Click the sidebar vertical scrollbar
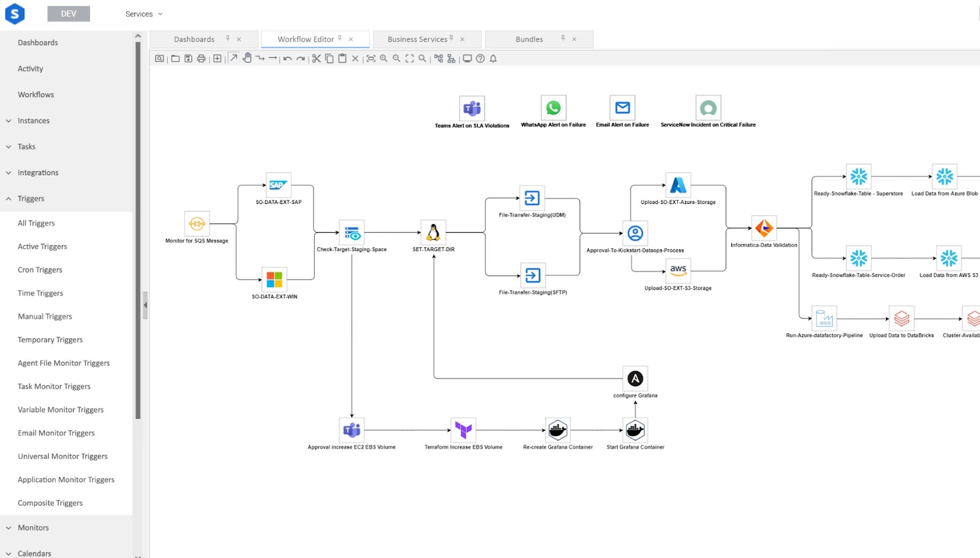The width and height of the screenshot is (980, 558). (138, 227)
